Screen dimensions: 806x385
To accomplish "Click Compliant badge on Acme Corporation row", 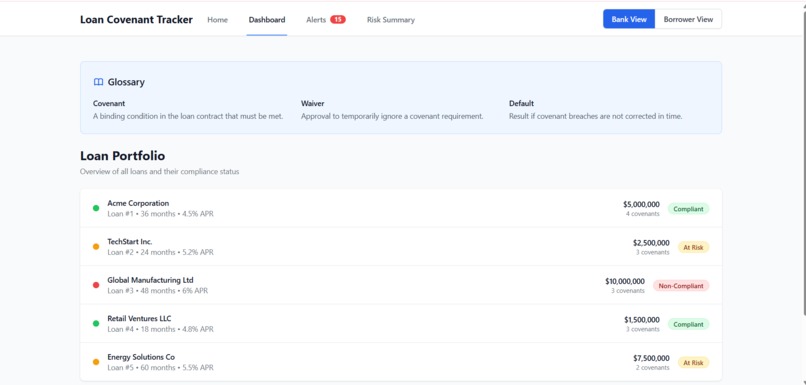I will [688, 209].
